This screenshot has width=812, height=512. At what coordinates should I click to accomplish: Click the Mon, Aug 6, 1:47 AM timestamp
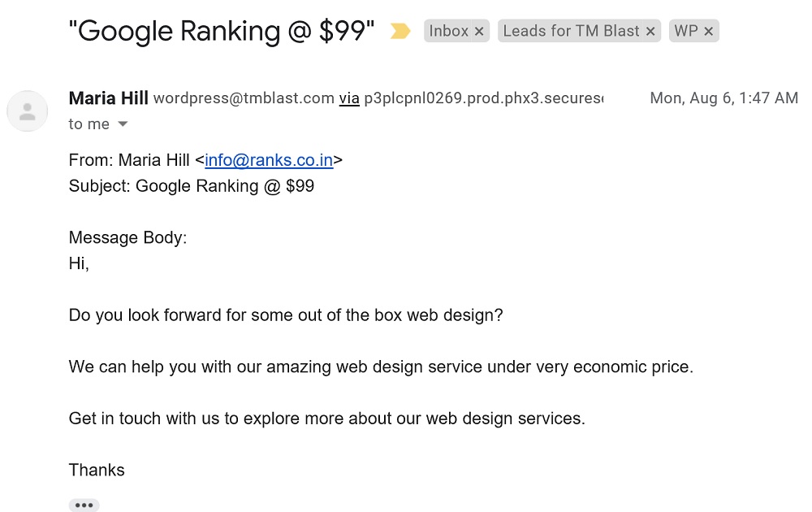723,98
